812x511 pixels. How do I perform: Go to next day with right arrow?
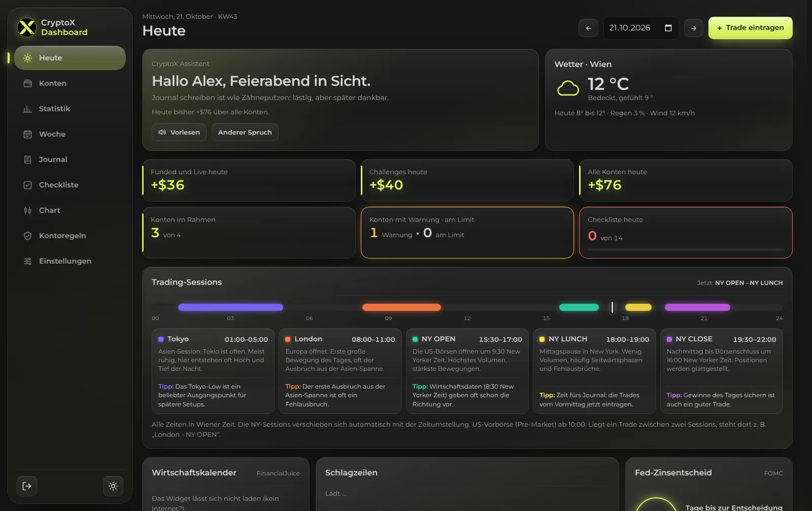(694, 28)
